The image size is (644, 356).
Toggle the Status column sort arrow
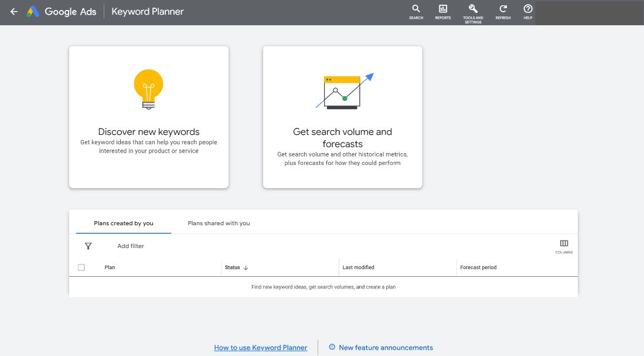pos(247,267)
